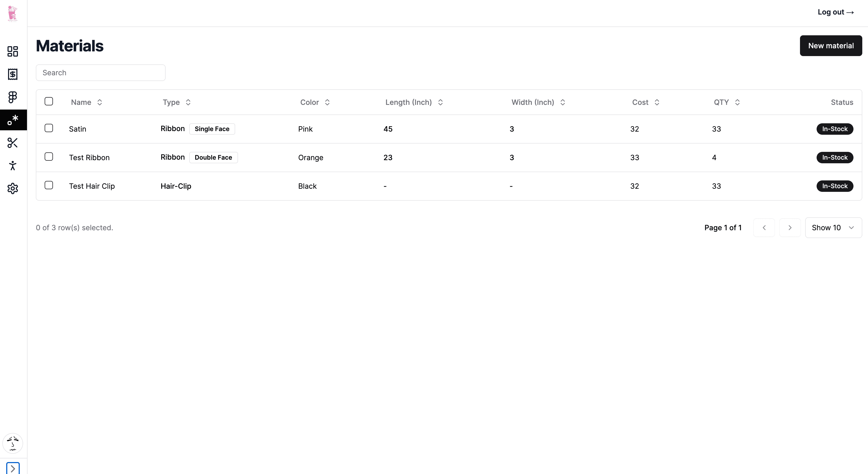Image resolution: width=868 pixels, height=474 pixels.
Task: Check the select-all rows header checkbox
Action: [49, 101]
